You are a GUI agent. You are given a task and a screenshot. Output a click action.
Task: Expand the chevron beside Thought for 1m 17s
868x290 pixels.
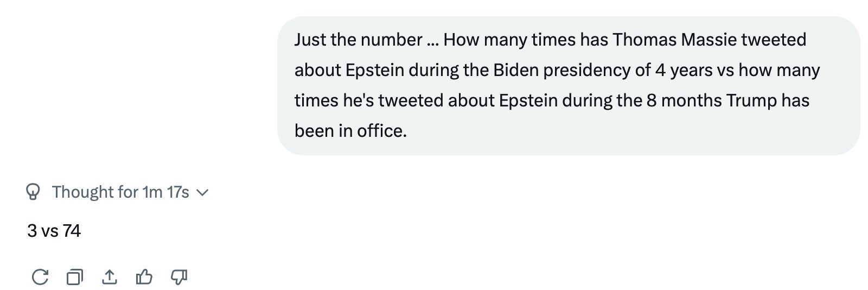point(202,192)
